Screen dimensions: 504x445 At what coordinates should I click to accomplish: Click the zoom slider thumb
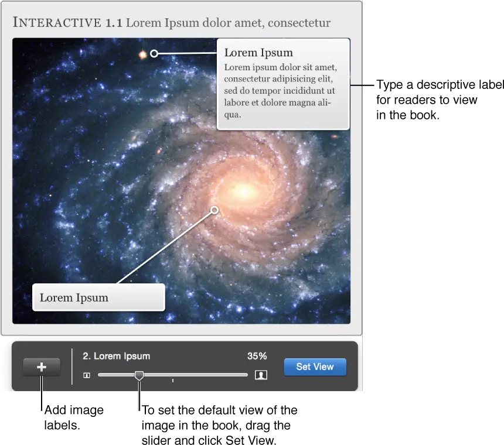(x=139, y=375)
